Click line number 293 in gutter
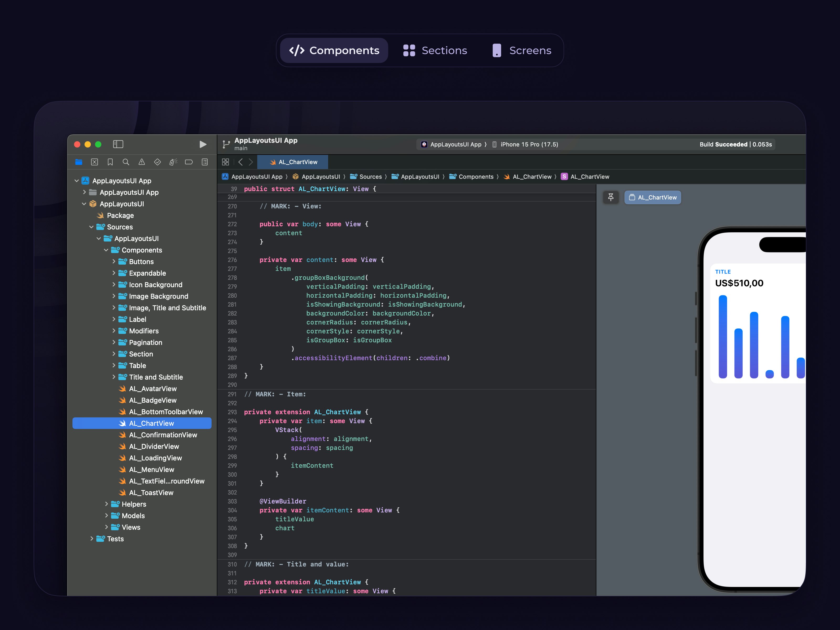This screenshot has height=630, width=840. pyautogui.click(x=232, y=412)
